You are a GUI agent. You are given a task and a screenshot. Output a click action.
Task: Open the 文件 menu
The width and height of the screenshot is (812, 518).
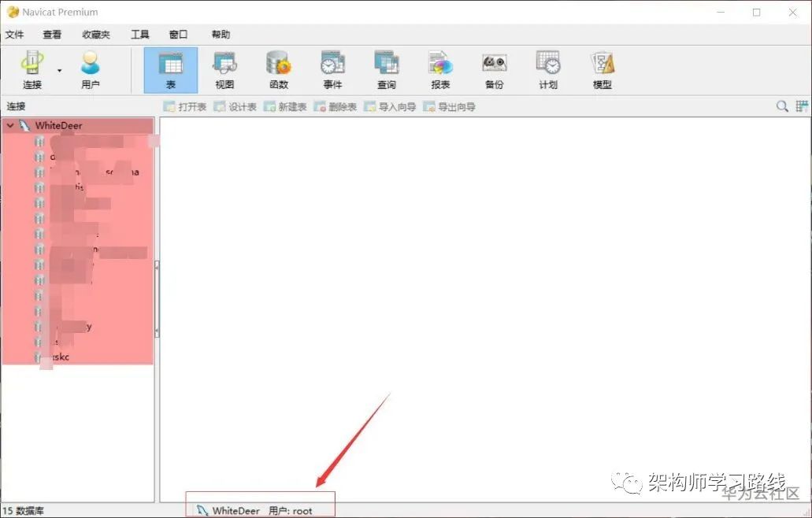14,34
